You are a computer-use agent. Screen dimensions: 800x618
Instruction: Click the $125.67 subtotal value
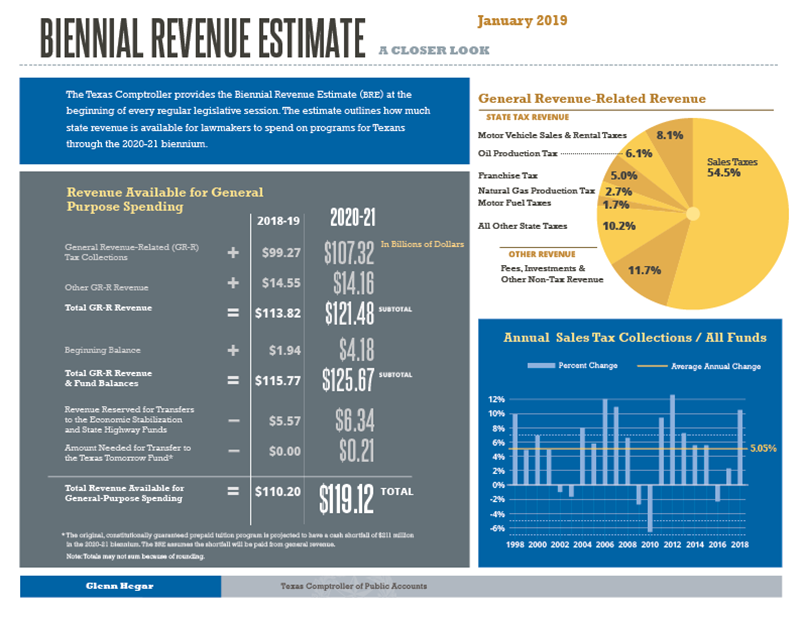(x=348, y=380)
